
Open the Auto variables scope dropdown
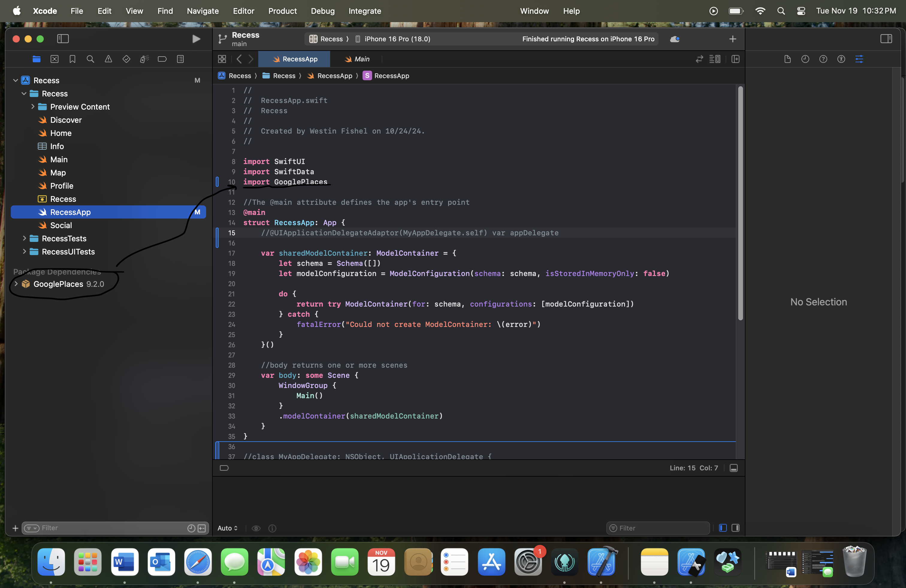coord(227,528)
